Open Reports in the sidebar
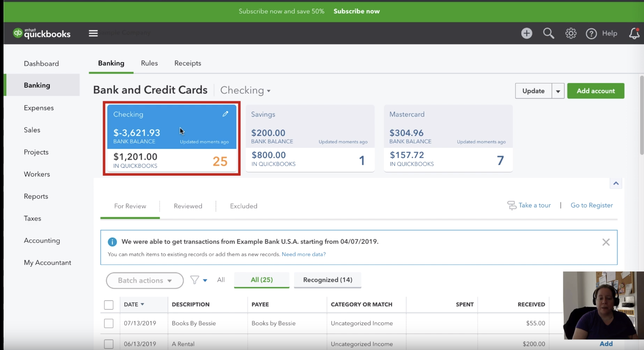Viewport: 644px width, 350px height. (36, 196)
